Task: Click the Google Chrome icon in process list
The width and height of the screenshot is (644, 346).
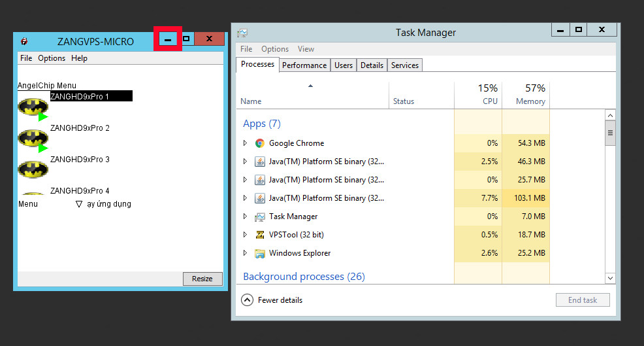Action: 259,143
